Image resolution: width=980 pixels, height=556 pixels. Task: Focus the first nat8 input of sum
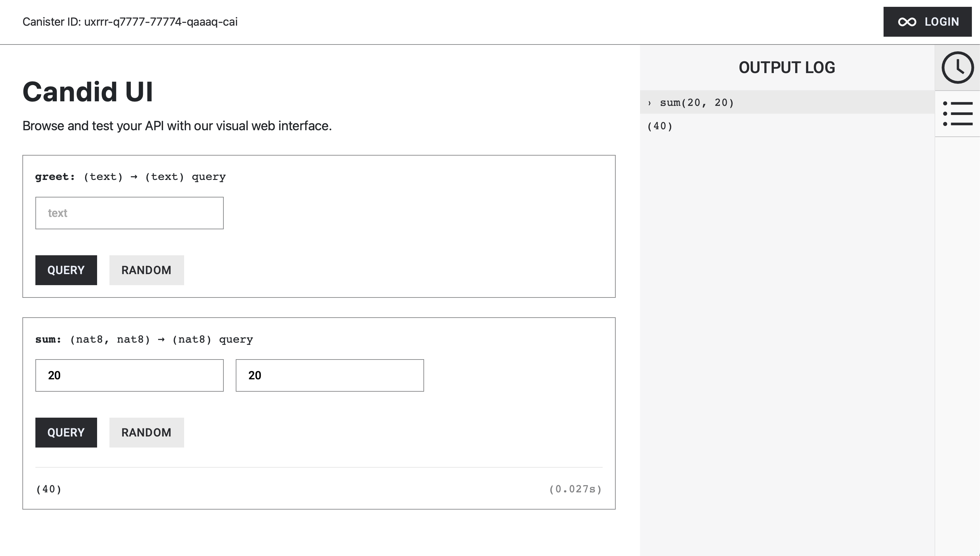pyautogui.click(x=129, y=375)
